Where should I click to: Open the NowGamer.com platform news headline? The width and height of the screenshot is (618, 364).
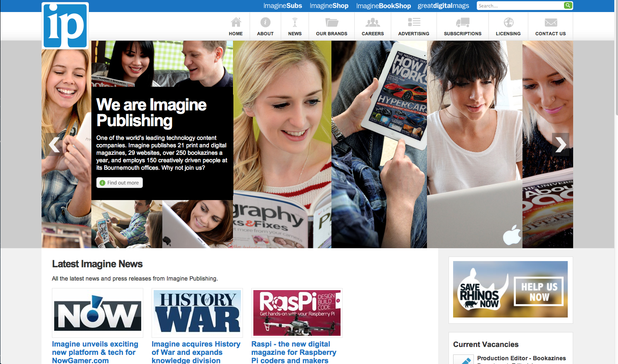coord(95,352)
